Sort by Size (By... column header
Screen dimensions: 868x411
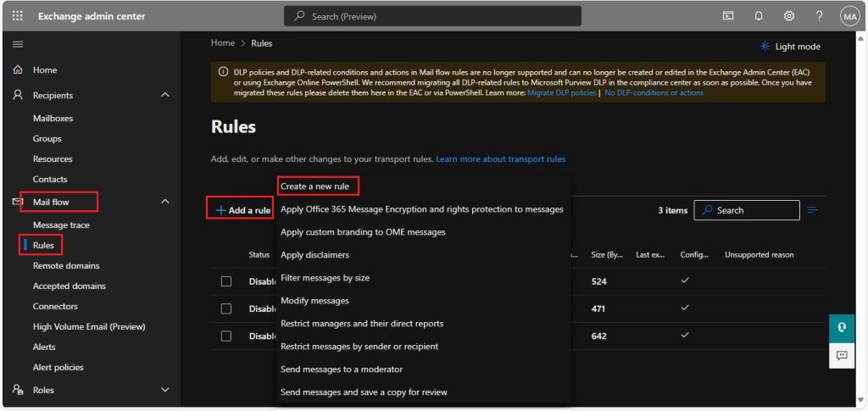(x=607, y=255)
